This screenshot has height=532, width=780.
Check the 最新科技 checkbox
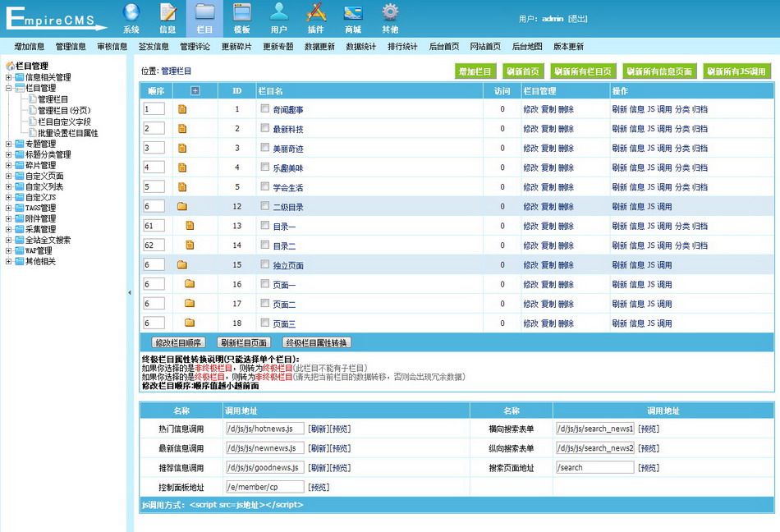click(265, 128)
